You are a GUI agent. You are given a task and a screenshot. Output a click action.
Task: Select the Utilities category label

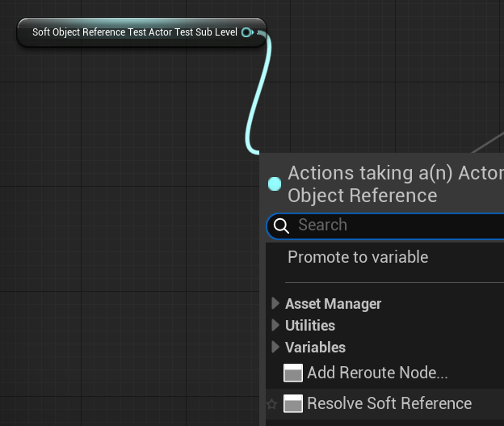(310, 325)
